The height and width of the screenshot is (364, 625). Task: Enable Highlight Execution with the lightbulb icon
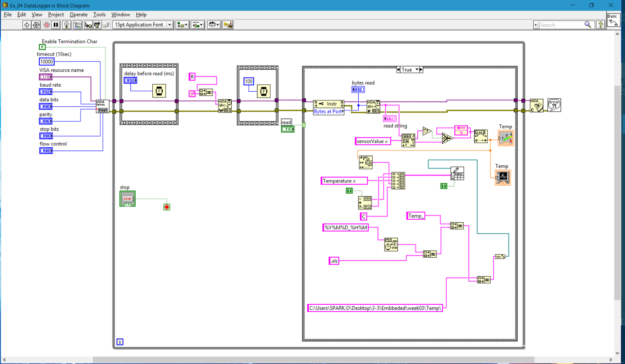pyautogui.click(x=66, y=25)
